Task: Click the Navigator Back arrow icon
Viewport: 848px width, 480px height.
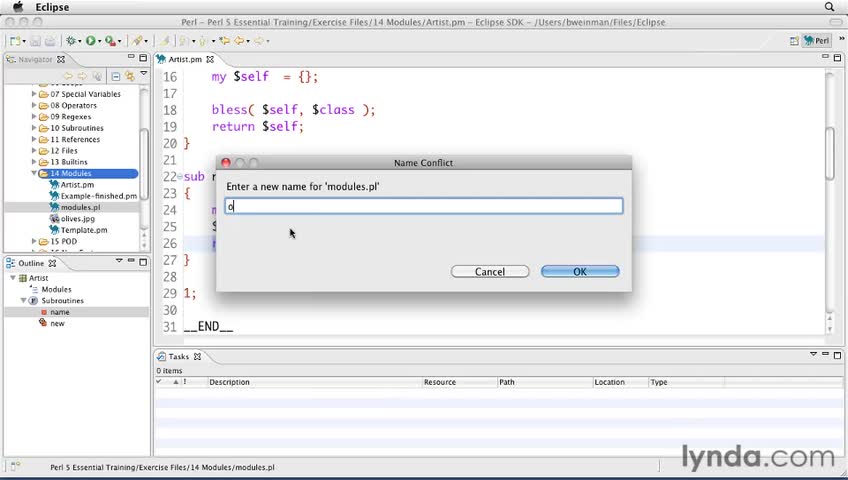Action: 68,76
